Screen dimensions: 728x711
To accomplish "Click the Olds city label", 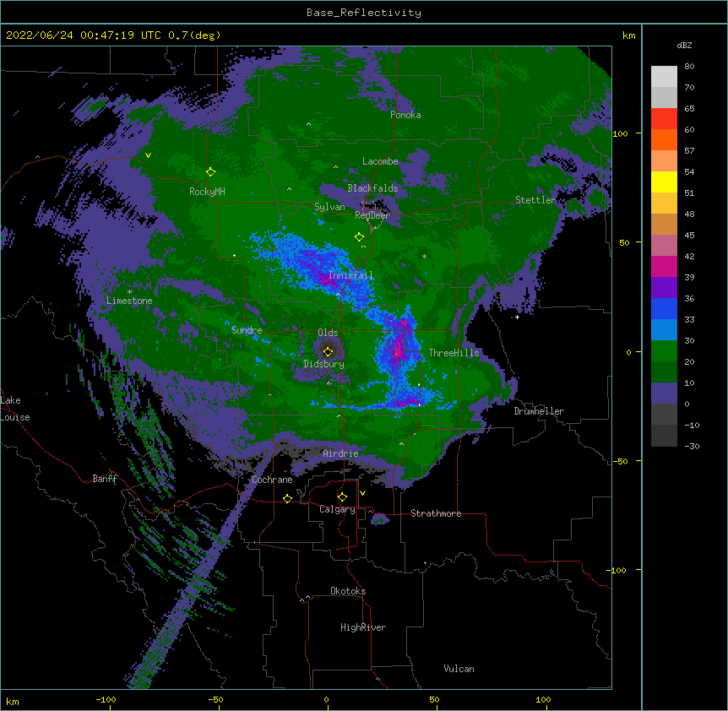I will (x=328, y=333).
